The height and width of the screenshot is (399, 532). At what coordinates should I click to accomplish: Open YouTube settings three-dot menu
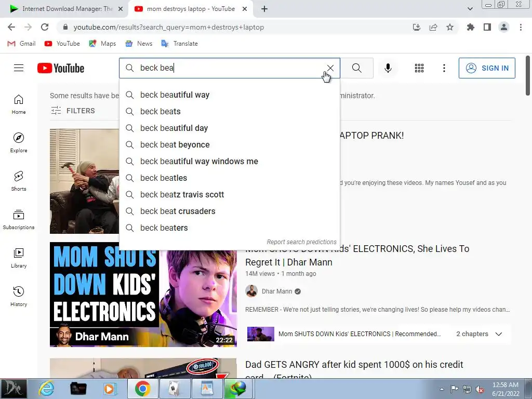(x=444, y=68)
